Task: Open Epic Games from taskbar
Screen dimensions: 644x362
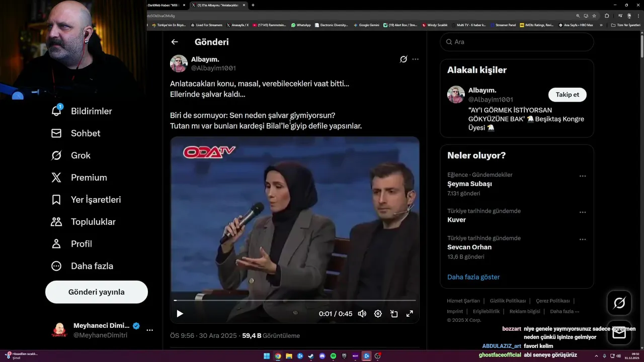Action: [x=345, y=356]
